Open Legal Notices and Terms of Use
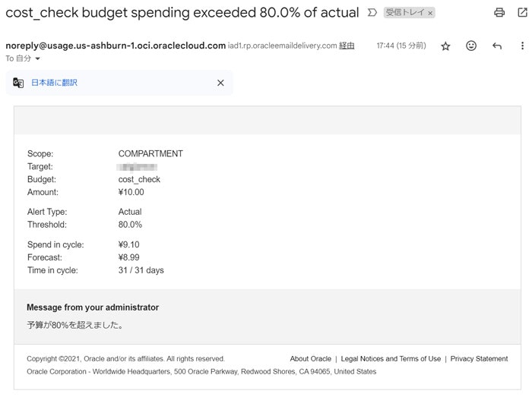This screenshot has height=397, width=532. click(x=391, y=358)
